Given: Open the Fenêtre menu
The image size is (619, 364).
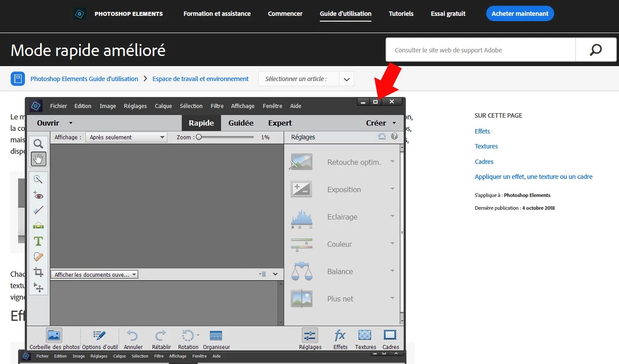Looking at the screenshot, I should tap(272, 106).
